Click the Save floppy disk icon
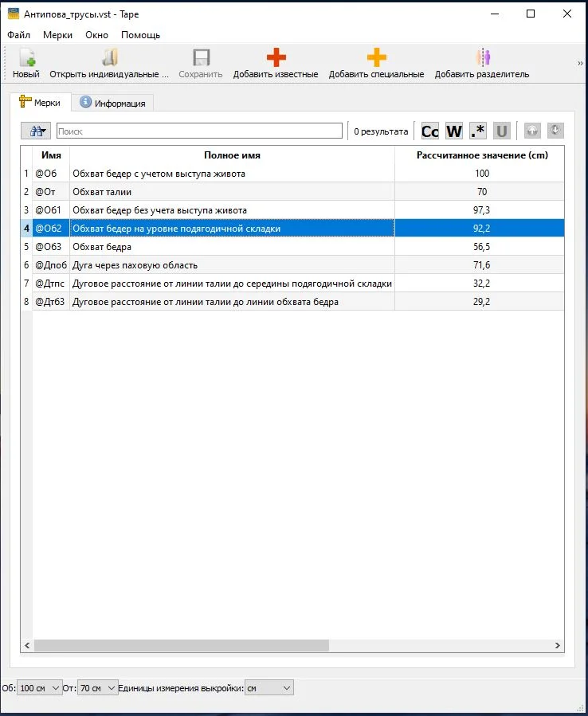The image size is (588, 716). [201, 58]
